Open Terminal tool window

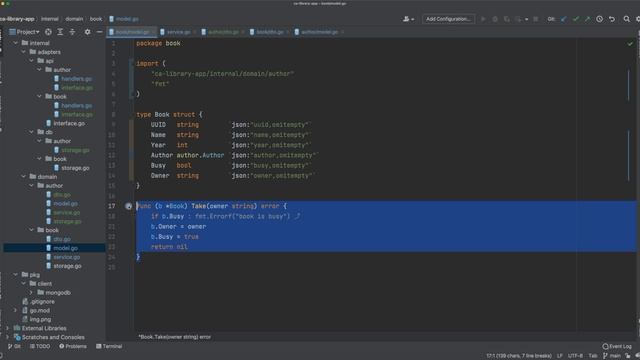pyautogui.click(x=109, y=346)
